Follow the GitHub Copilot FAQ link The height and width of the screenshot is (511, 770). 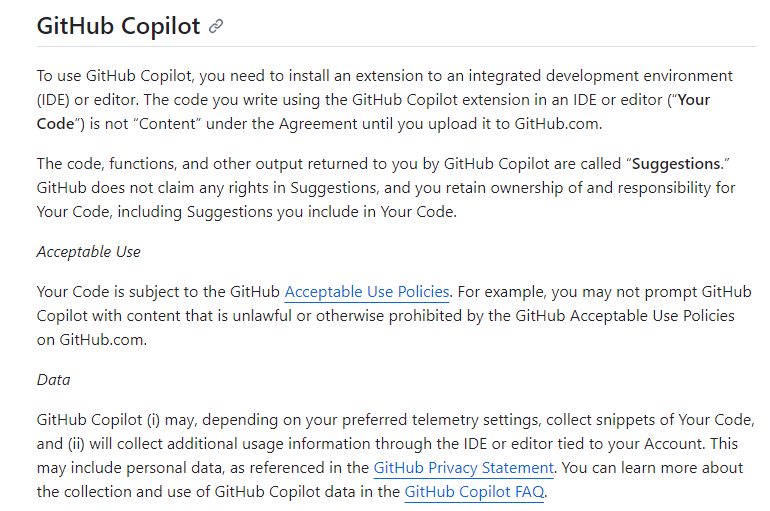474,491
